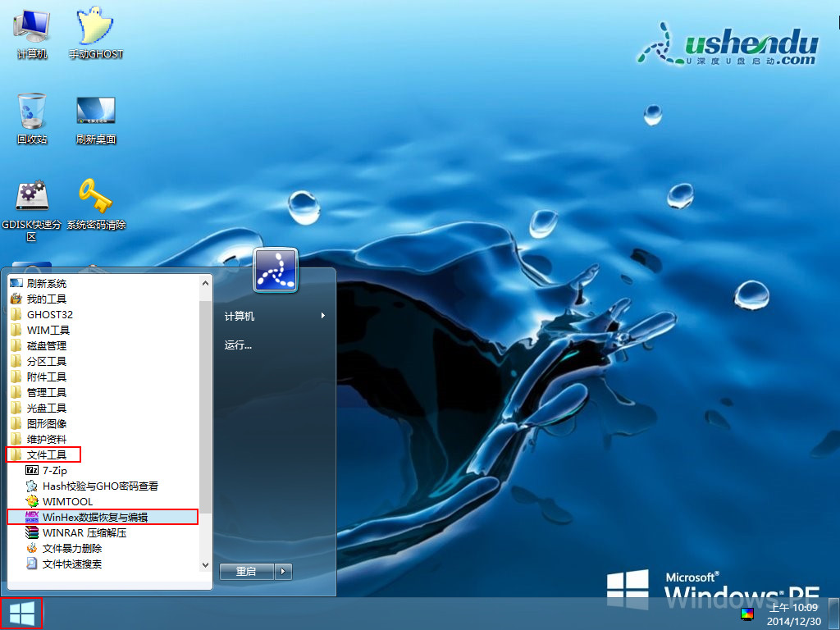The image size is (840, 630).
Task: Click program list scrollbar down arrow
Action: click(x=206, y=564)
